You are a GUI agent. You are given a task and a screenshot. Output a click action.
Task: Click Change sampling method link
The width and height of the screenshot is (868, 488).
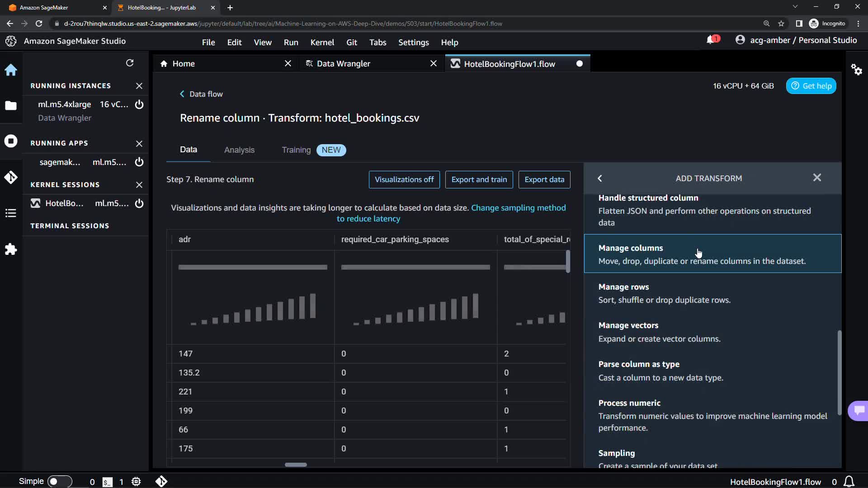pyautogui.click(x=518, y=208)
